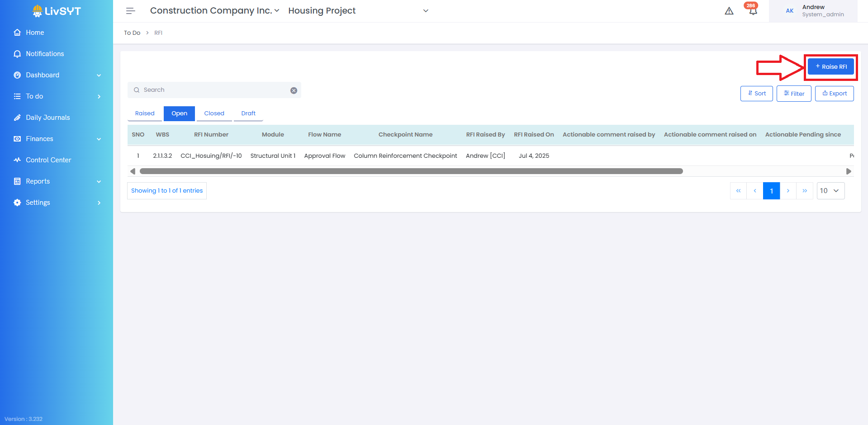The image size is (868, 425).
Task: Click the Checkpoint Name column header
Action: [405, 135]
